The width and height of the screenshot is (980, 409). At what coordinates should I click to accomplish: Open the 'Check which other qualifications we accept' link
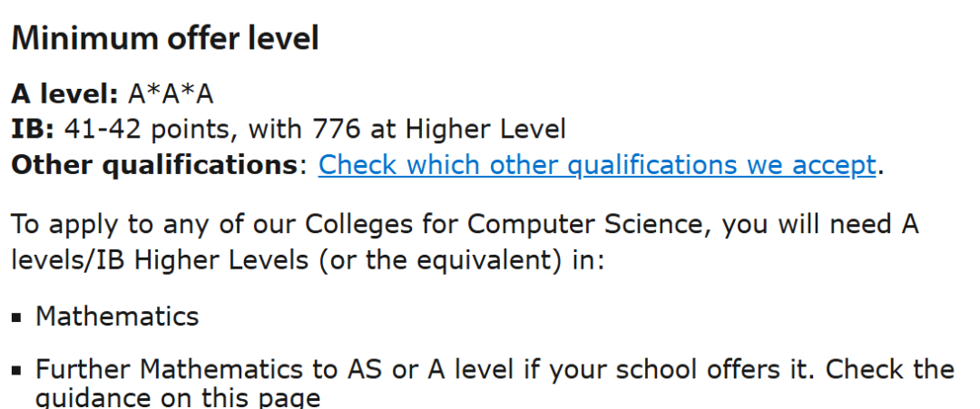coord(597,165)
